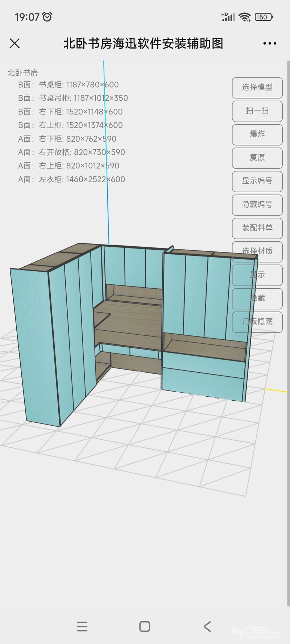The image size is (290, 644).
Task: Select the 左衣柜 1460×2522×600 entry
Action: [x=71, y=179]
